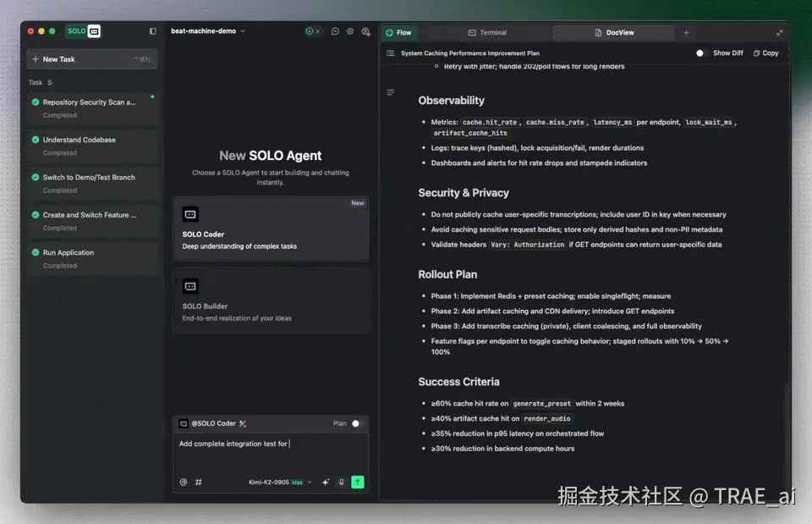Click the Copy button for the plan
This screenshot has width=812, height=524.
[765, 52]
